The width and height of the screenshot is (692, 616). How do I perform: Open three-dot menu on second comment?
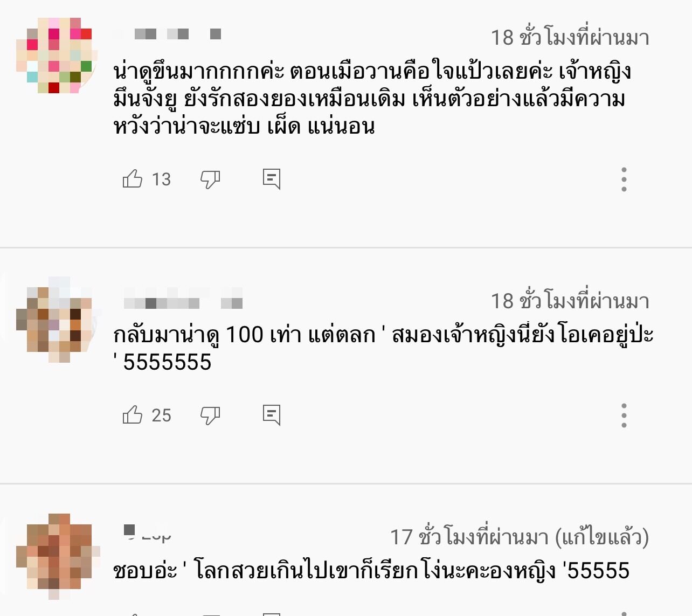pyautogui.click(x=624, y=416)
